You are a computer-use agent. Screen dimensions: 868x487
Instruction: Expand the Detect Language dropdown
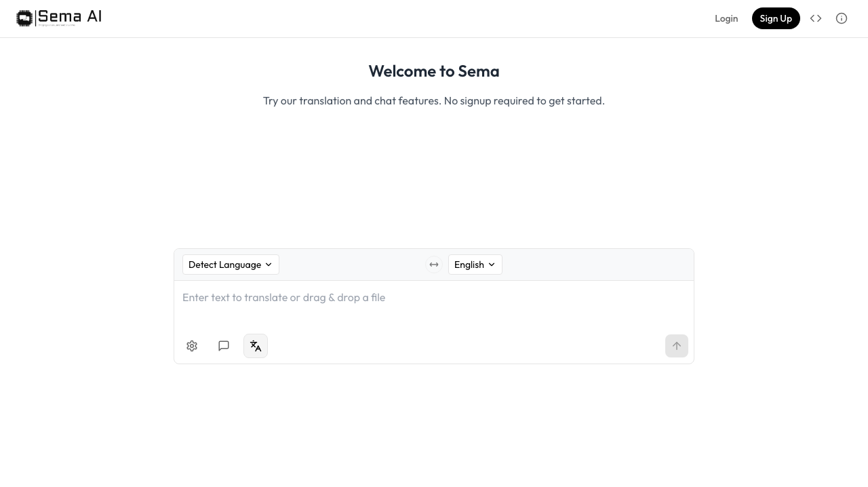[x=224, y=265]
